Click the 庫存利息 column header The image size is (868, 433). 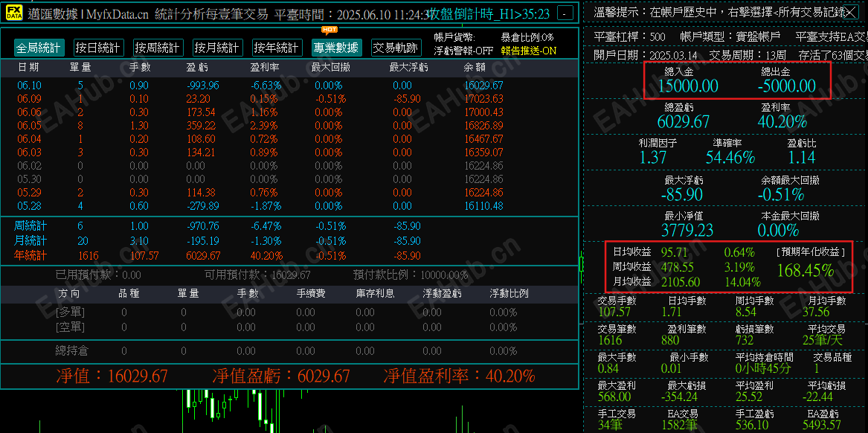tap(376, 293)
